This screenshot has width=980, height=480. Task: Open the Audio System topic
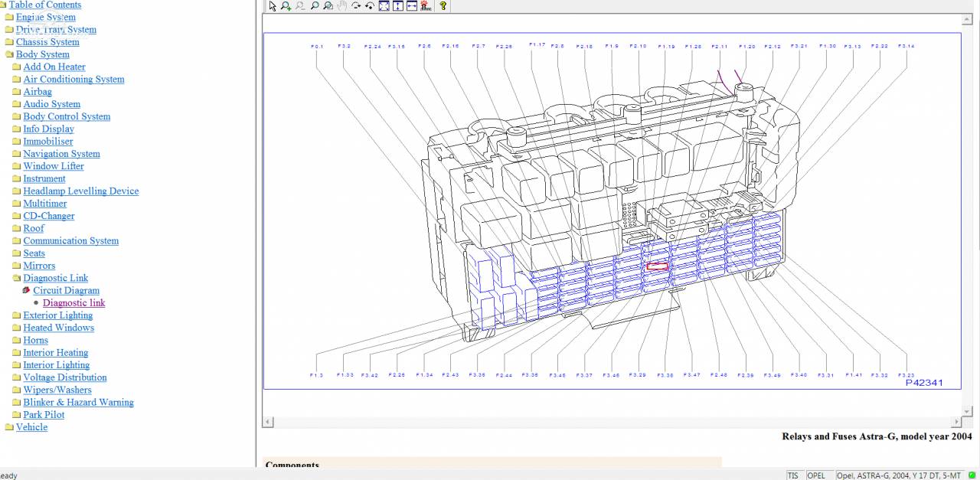click(x=51, y=104)
